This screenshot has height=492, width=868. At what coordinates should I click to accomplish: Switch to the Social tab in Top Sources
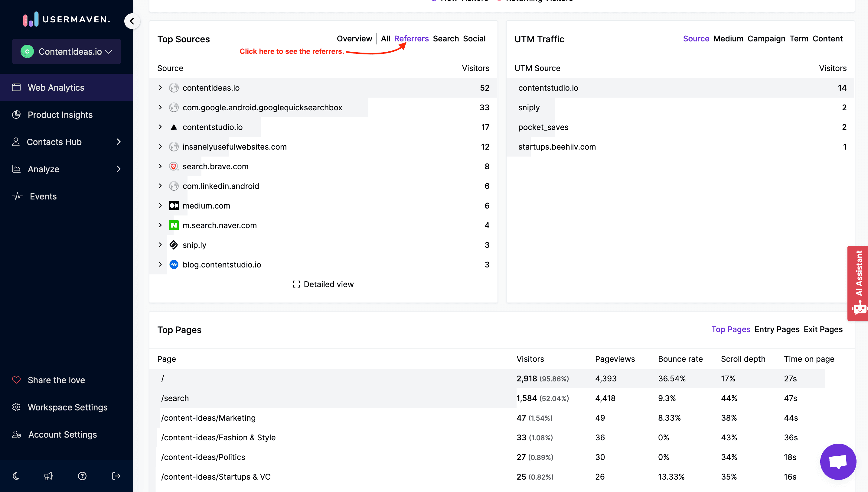point(475,38)
